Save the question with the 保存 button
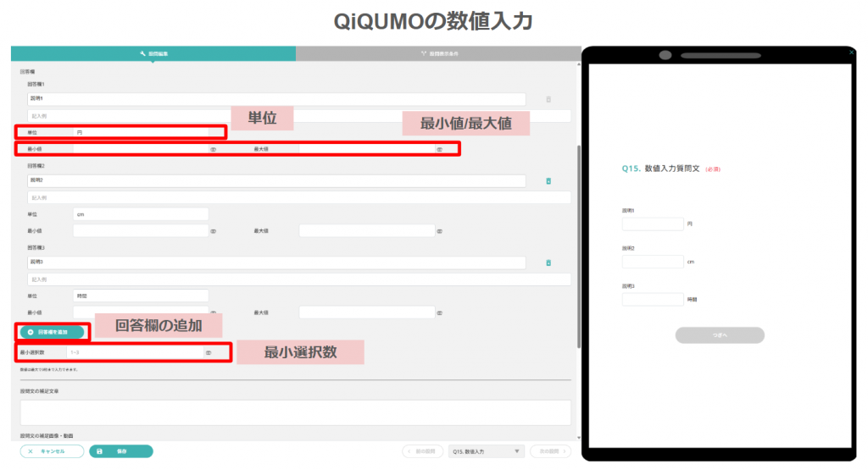The height and width of the screenshot is (470, 868). pyautogui.click(x=120, y=451)
